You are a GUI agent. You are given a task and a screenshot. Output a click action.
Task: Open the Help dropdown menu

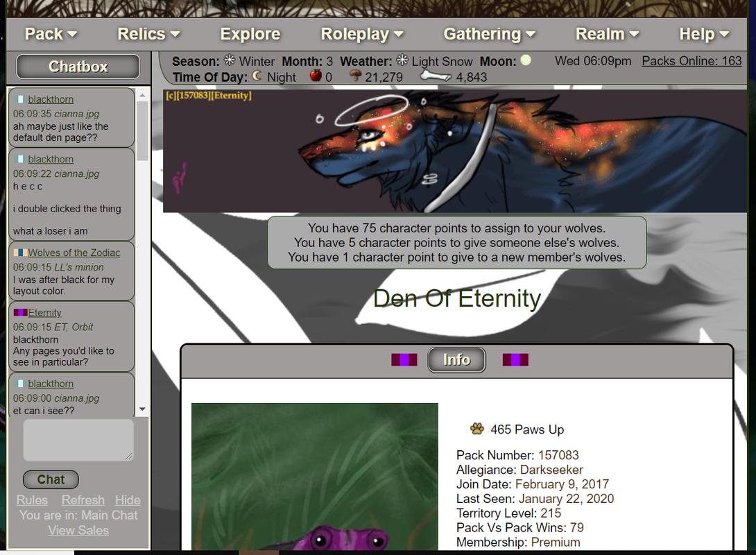704,34
